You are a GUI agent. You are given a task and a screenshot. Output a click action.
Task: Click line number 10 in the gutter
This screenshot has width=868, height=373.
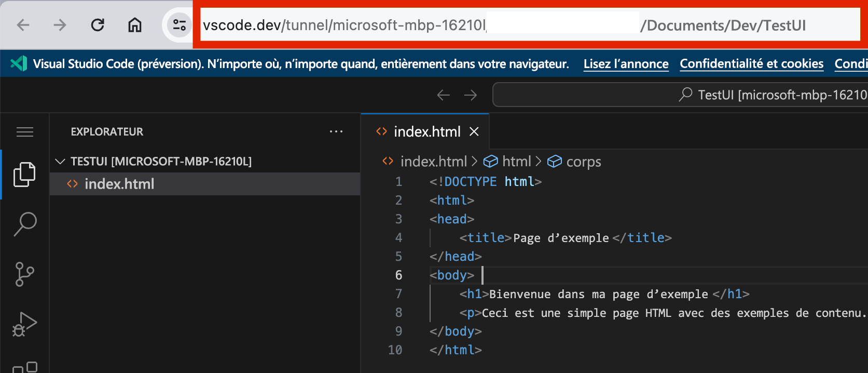pos(395,350)
